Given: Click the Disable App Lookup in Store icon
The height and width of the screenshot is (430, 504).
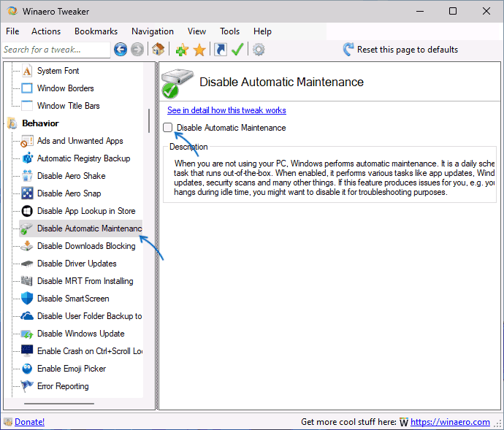Looking at the screenshot, I should point(27,211).
